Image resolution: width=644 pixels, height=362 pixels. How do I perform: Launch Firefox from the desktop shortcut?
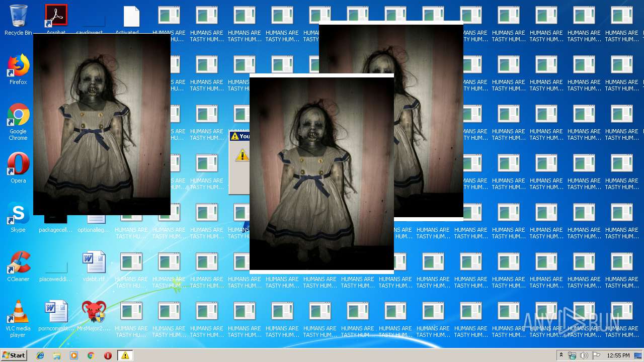click(x=18, y=69)
